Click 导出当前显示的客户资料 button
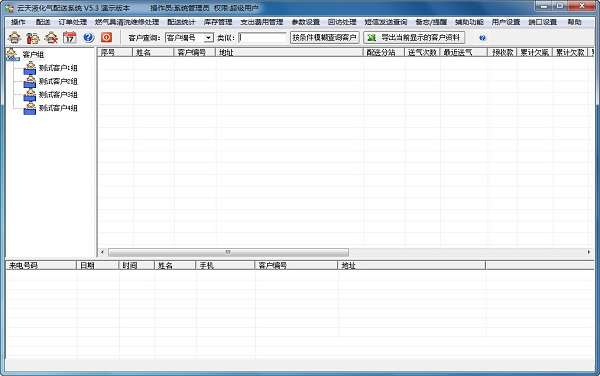 (x=414, y=37)
